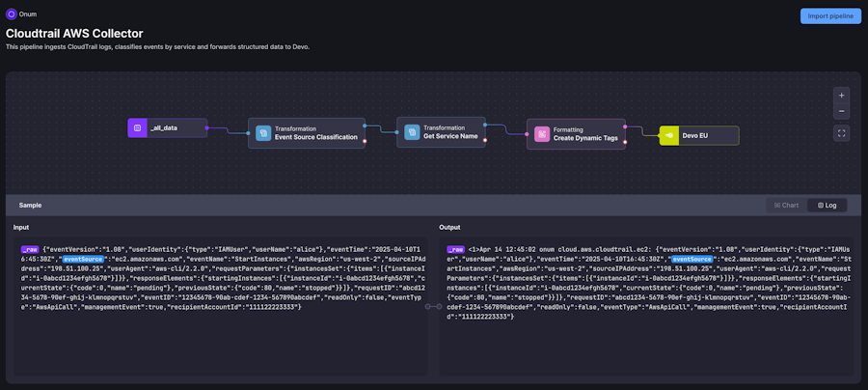
Task: Zoom in the pipeline canvas
Action: pyautogui.click(x=841, y=96)
